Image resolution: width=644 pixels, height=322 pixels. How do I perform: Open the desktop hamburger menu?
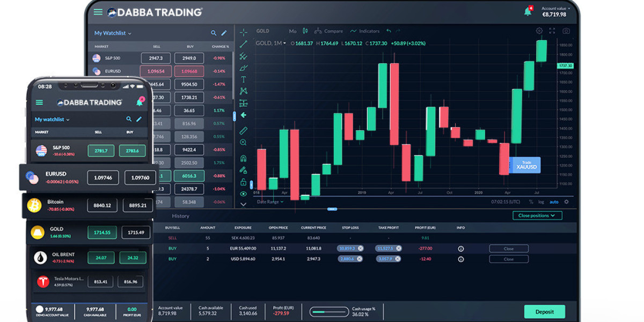pos(98,12)
